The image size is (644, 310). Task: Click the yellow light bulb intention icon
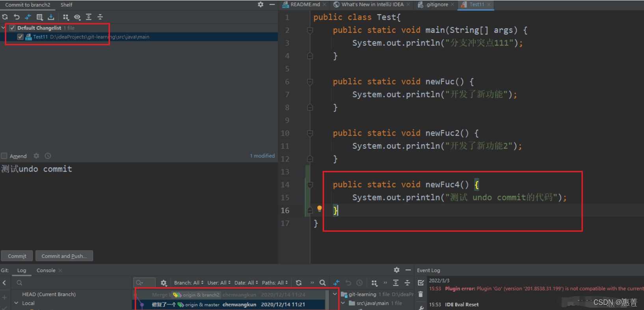pyautogui.click(x=320, y=209)
